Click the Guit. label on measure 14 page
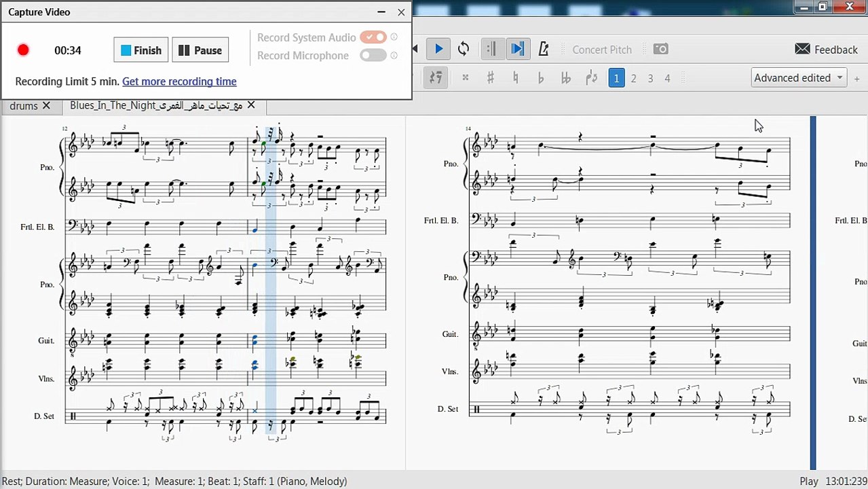This screenshot has height=489, width=868. (450, 334)
